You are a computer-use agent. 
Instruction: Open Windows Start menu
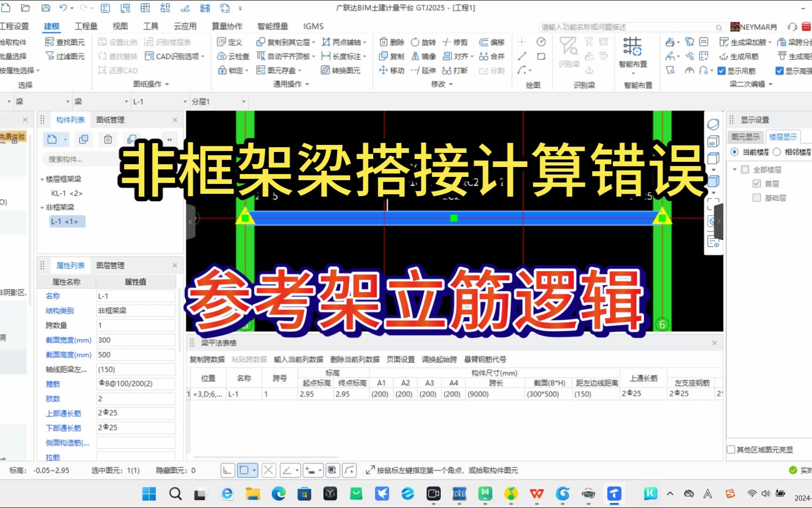(149, 493)
